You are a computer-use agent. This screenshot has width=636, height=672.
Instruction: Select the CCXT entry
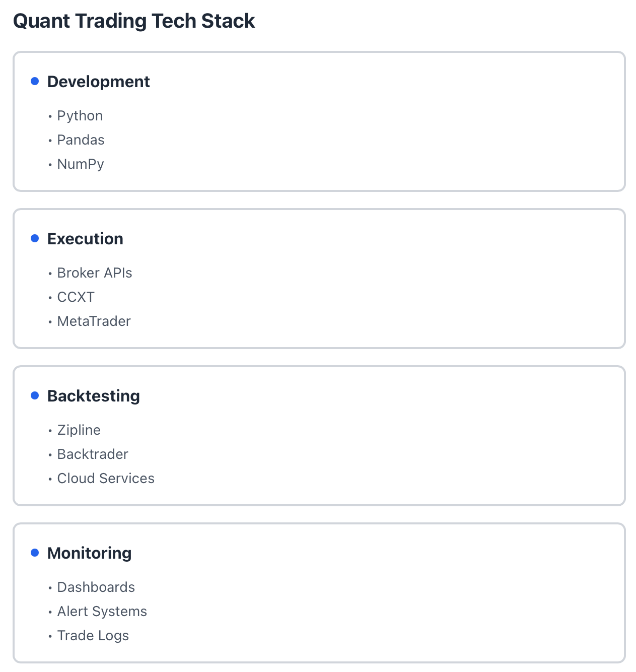coord(76,297)
